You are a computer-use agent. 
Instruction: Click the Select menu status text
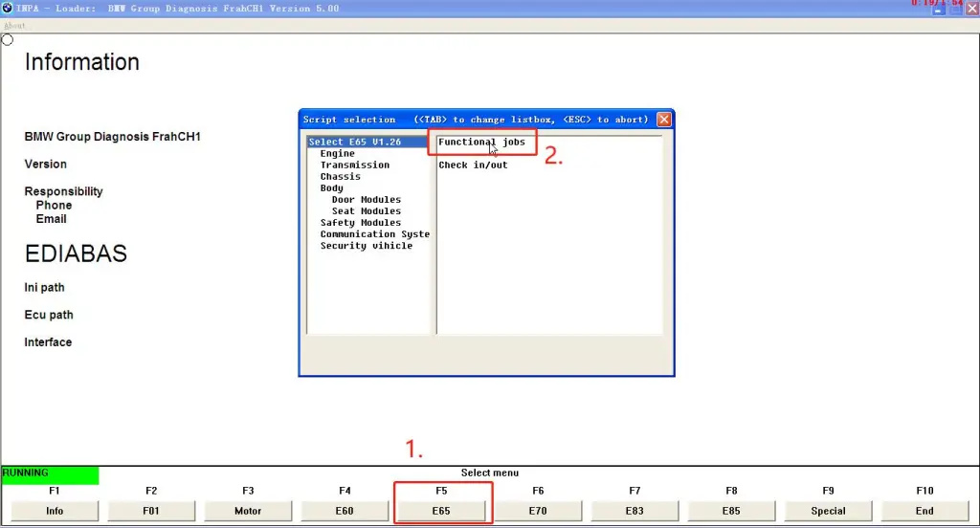pos(490,473)
